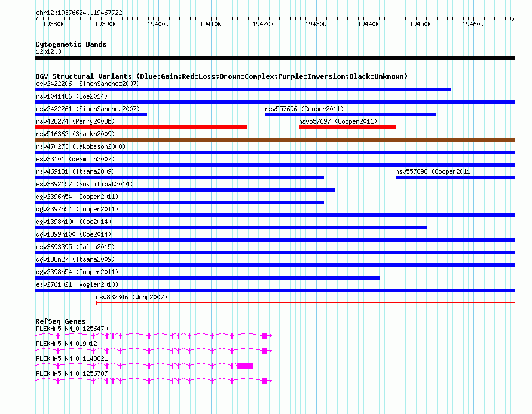Click the right arrow of the ruler
Screen dimensions: 532x414
[513, 19]
